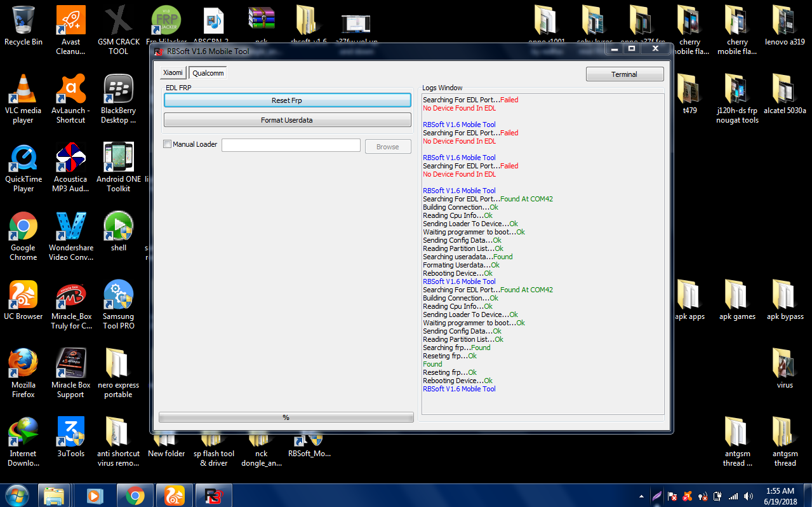This screenshot has width=812, height=507.
Task: Select the Acoustica MP3 Audio icon
Action: 70,167
